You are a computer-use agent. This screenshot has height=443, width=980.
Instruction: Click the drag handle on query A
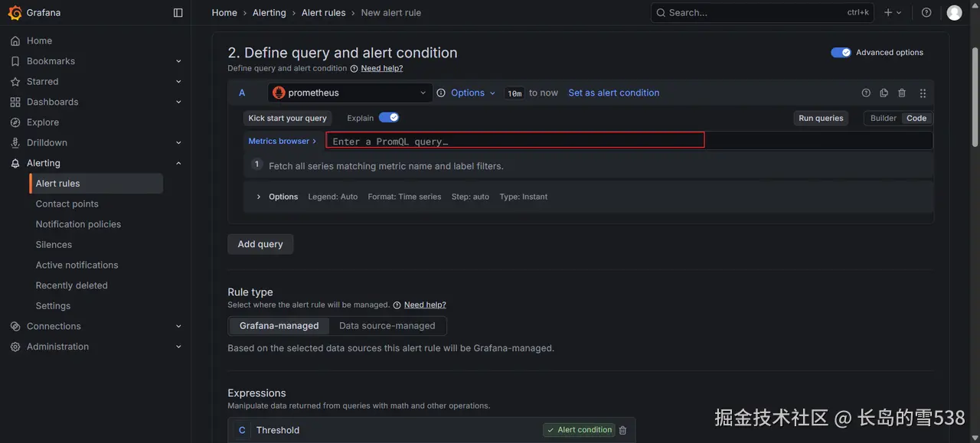coord(923,93)
